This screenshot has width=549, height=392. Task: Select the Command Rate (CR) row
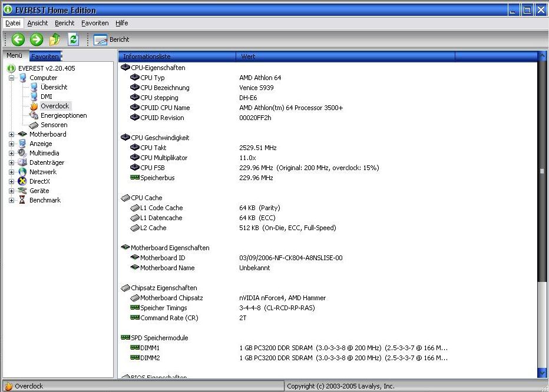328,318
